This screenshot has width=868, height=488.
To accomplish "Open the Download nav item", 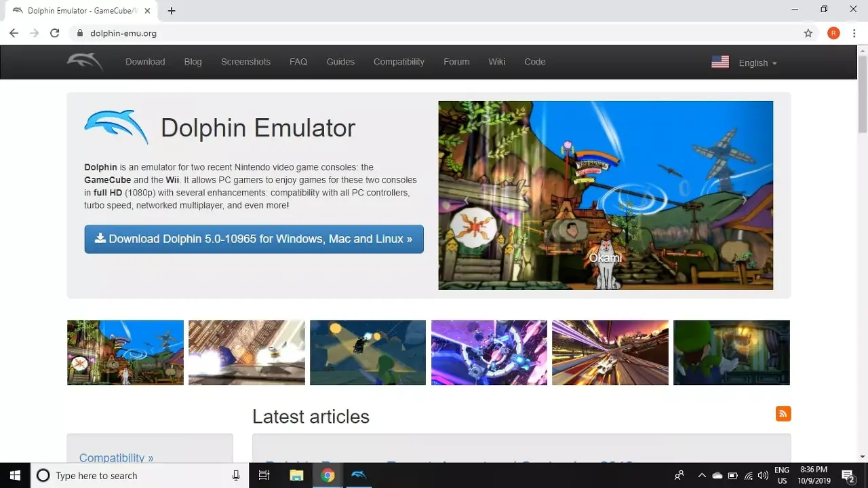I will [x=145, y=62].
